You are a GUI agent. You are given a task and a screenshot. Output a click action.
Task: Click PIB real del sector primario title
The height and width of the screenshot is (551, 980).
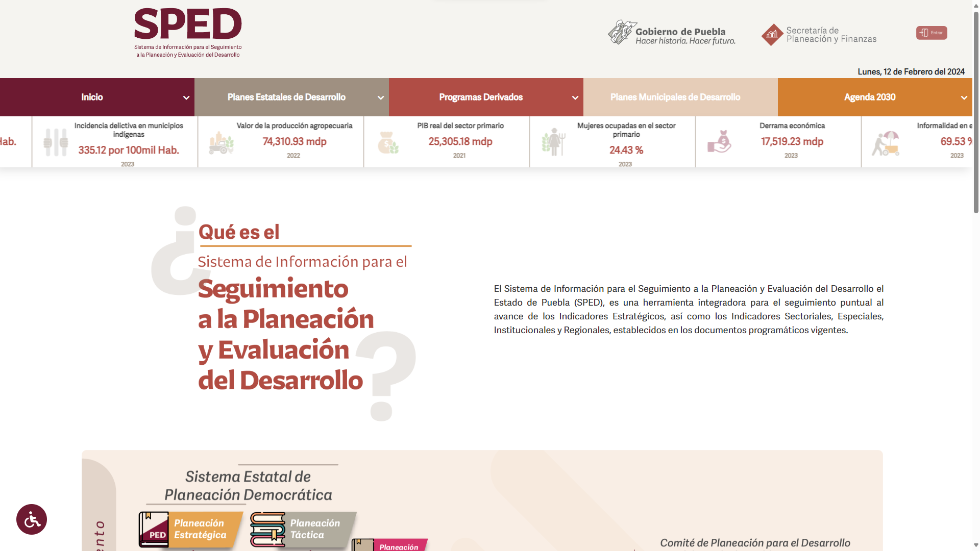[460, 126]
